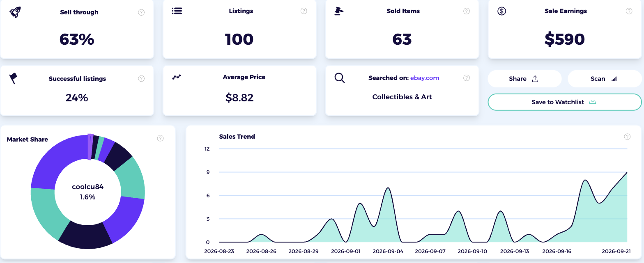
Task: Open the ebay.com link
Action: pyautogui.click(x=425, y=78)
